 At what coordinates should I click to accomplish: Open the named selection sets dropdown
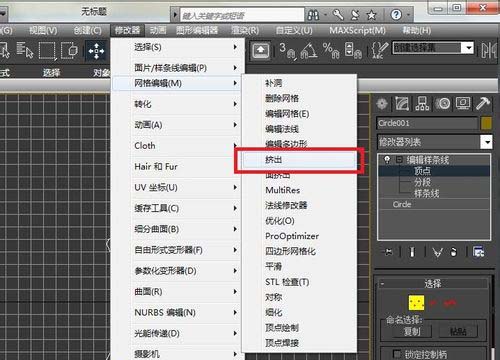(469, 48)
